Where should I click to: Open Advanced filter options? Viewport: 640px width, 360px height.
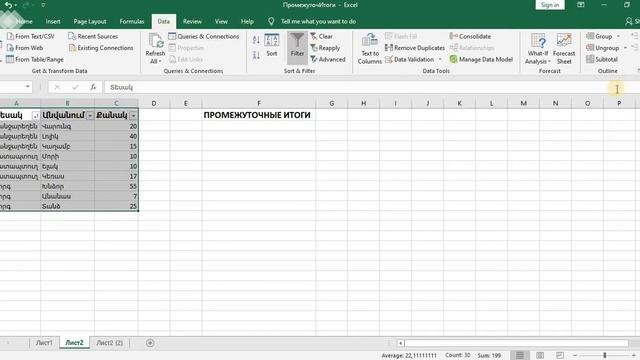(328, 59)
